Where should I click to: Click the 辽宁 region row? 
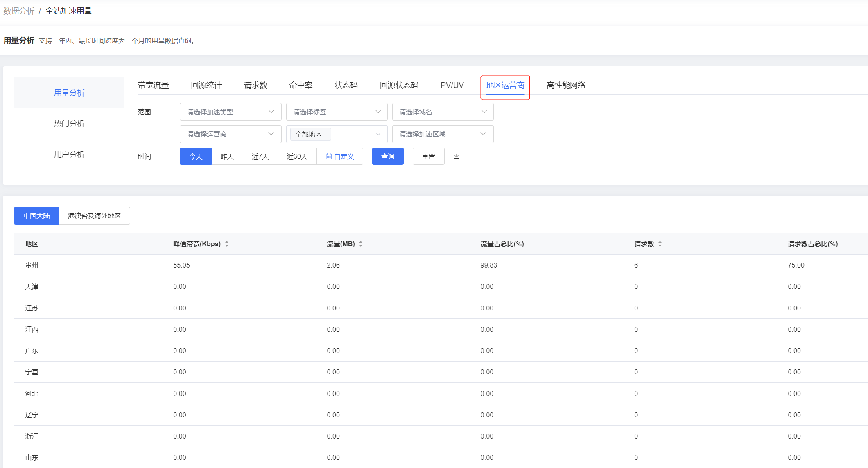[x=441, y=415]
